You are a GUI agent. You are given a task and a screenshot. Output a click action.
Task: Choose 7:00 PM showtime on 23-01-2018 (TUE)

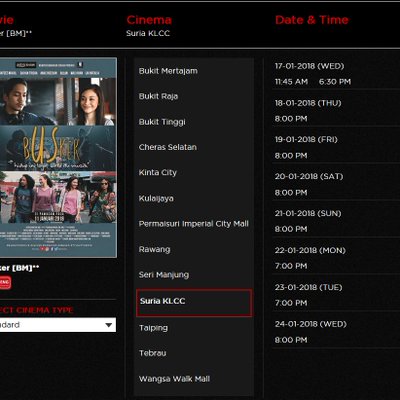(291, 303)
